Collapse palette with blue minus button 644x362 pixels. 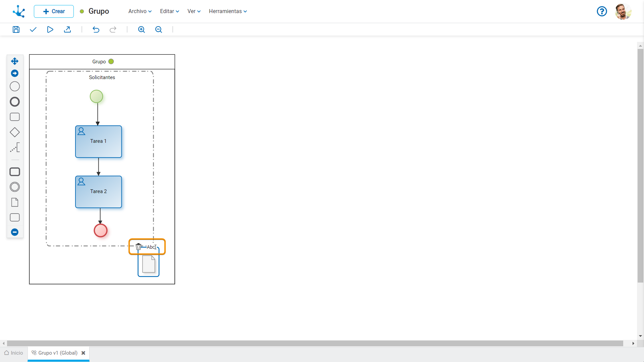tap(15, 232)
